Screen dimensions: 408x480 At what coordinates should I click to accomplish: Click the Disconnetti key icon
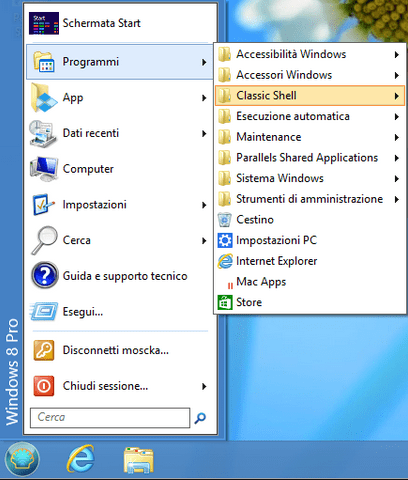point(44,350)
